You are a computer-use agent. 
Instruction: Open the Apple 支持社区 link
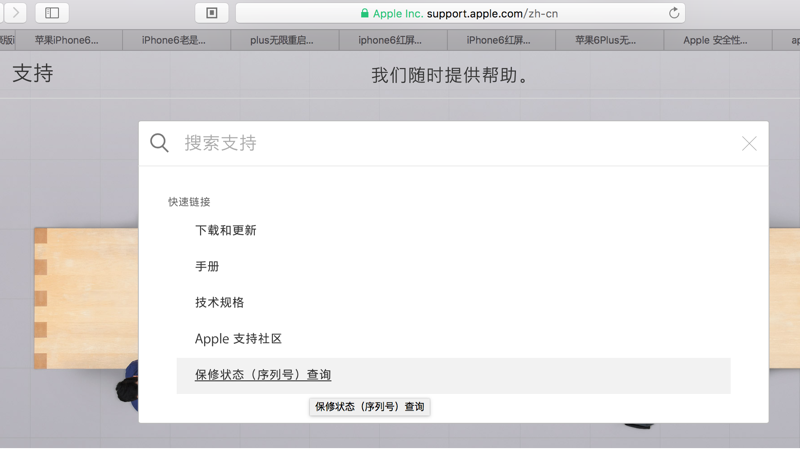[238, 339]
